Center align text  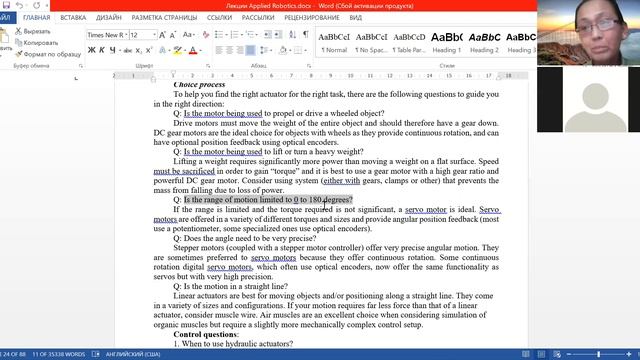pyautogui.click(x=229, y=50)
